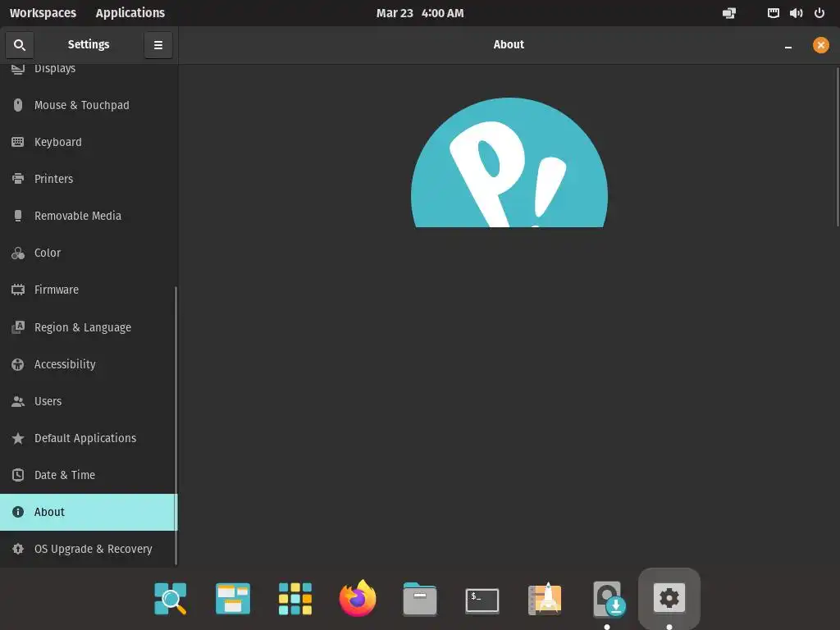Screen dimensions: 840x630
Task: Click the Firmware chip icon
Action: click(18, 290)
